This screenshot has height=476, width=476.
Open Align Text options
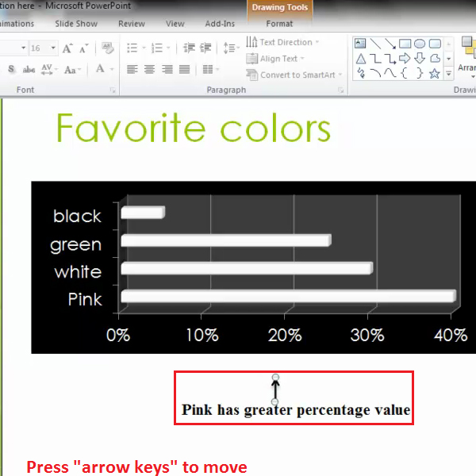pos(275,58)
